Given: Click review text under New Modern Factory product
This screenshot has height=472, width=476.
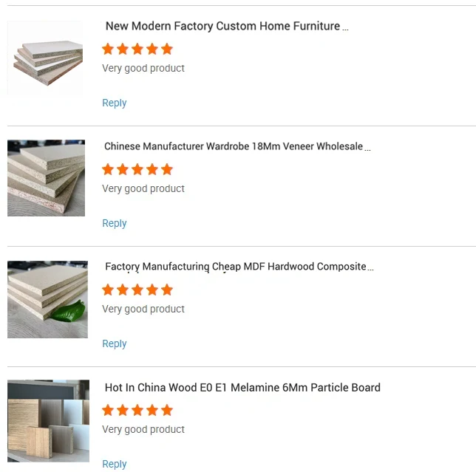Looking at the screenshot, I should [x=143, y=68].
